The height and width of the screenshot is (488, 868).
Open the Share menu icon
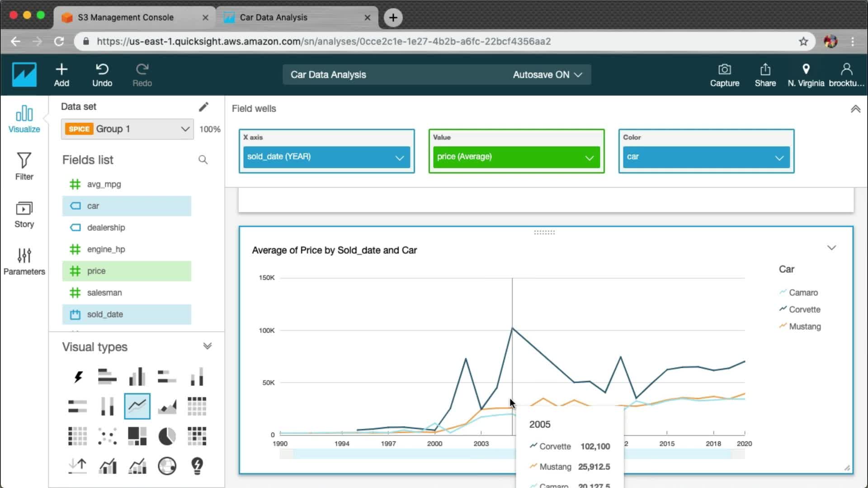(x=765, y=75)
